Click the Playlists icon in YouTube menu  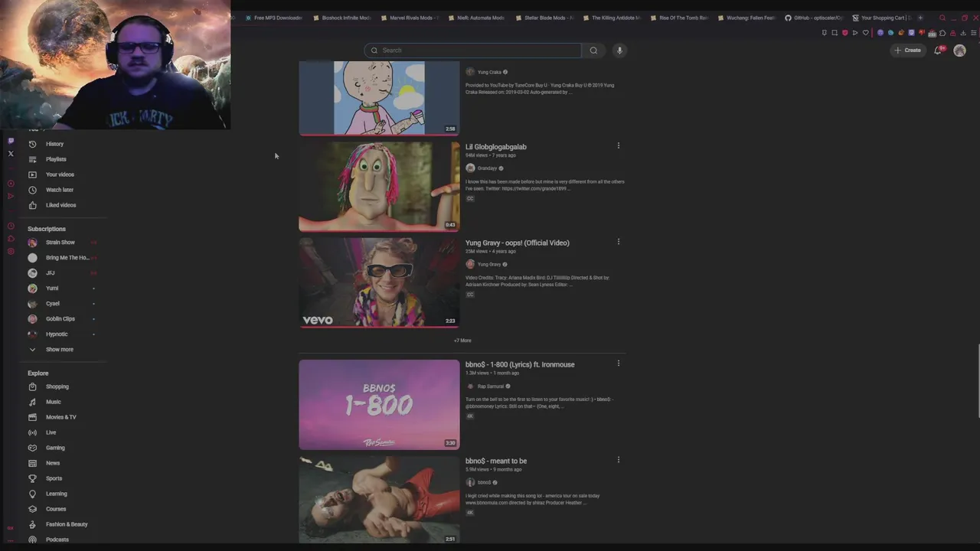tap(32, 159)
